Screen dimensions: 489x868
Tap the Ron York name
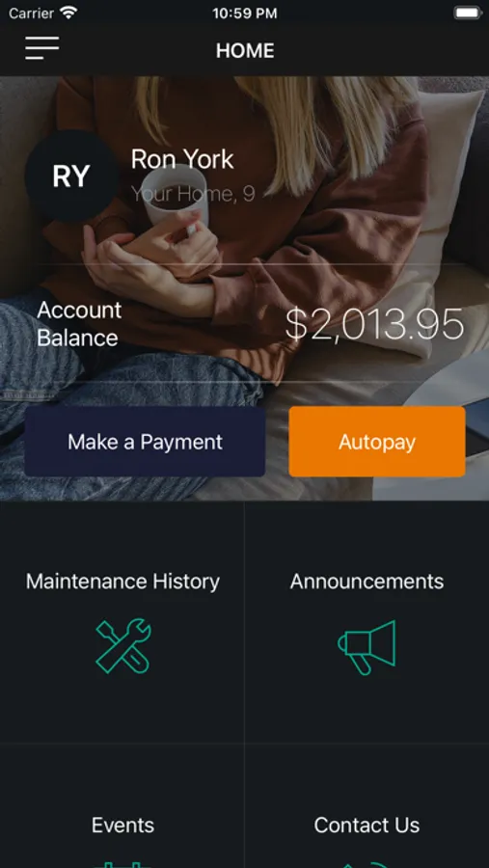click(x=182, y=159)
